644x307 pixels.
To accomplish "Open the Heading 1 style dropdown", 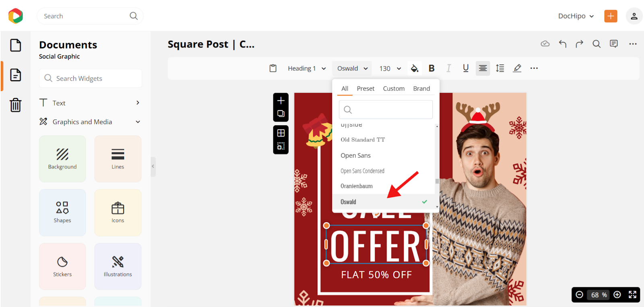I will (x=307, y=68).
